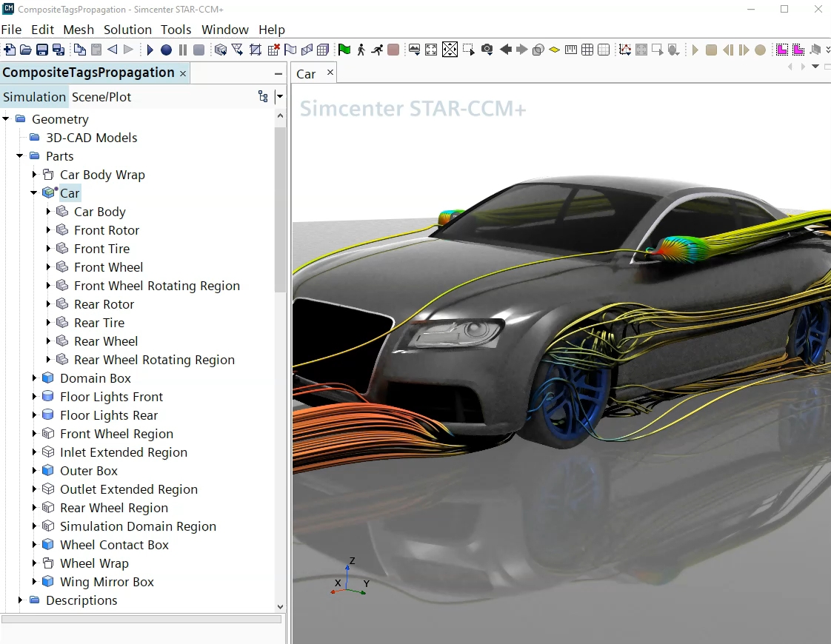Click the green flag Initialize Solution icon
The height and width of the screenshot is (644, 831).
(344, 50)
